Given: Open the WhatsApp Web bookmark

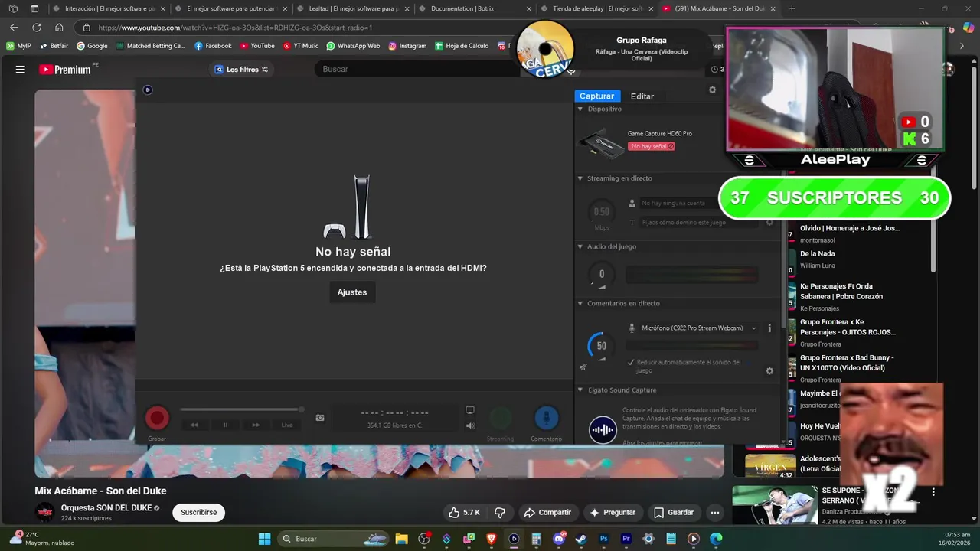Looking at the screenshot, I should (x=353, y=46).
